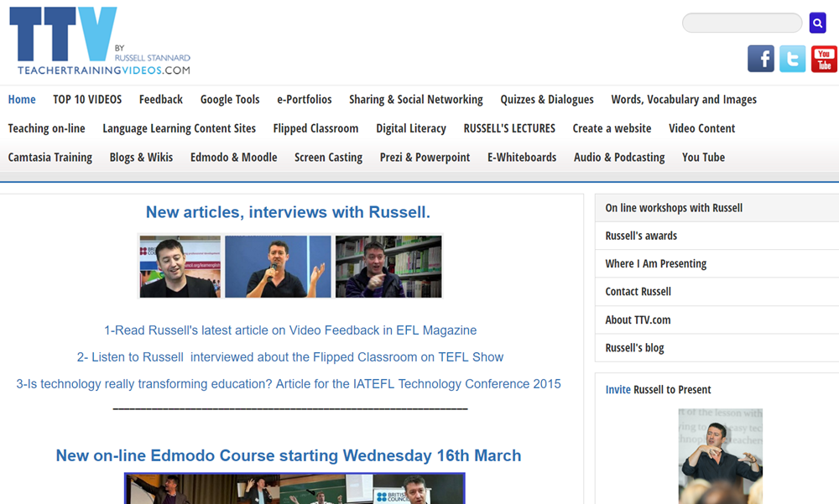Click the search magnifier button
The image size is (839, 504).
[x=817, y=23]
